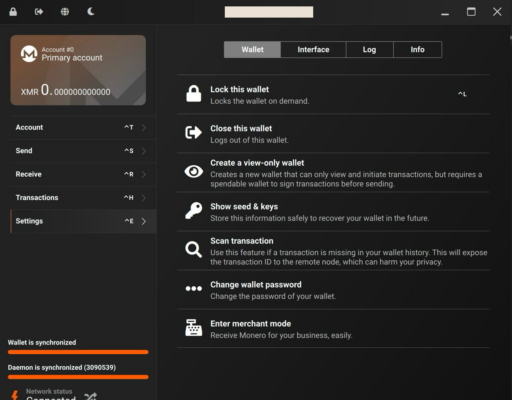512x400 pixels.
Task: Click the title bar wallet name field
Action: click(x=269, y=12)
